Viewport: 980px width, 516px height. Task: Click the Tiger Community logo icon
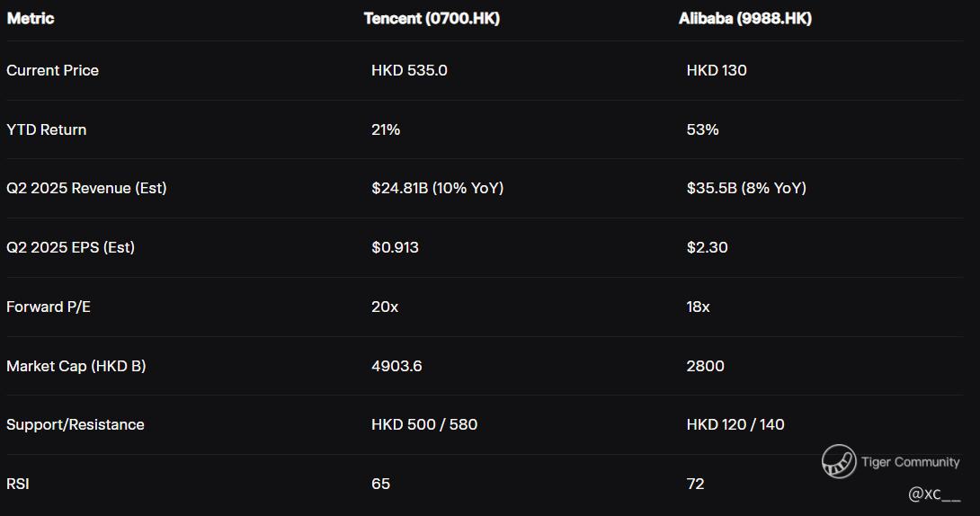pos(838,461)
